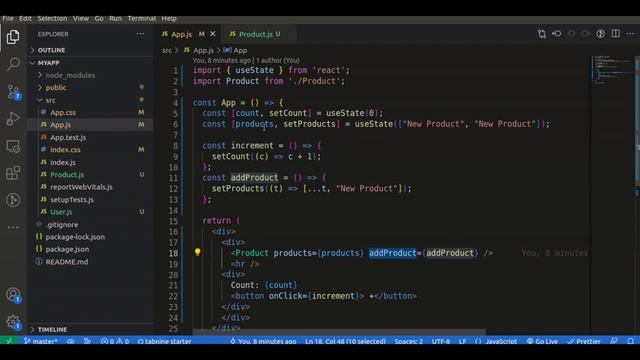Click the master branch in status bar
640x360 pixels.
[41, 341]
